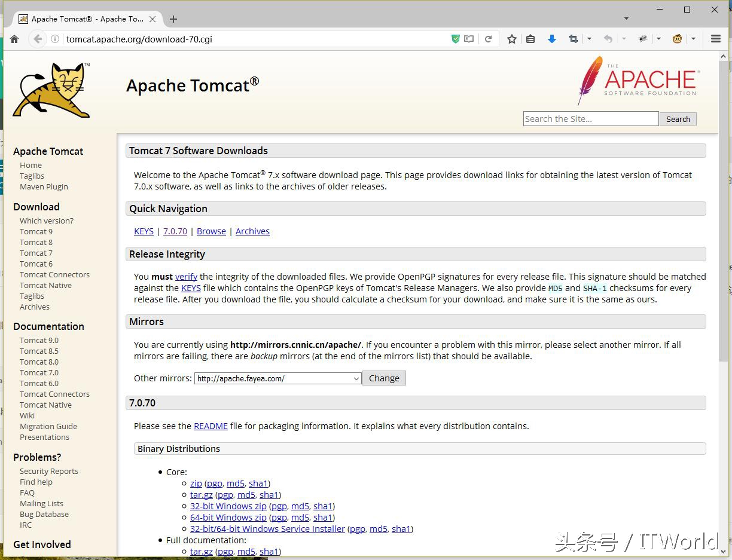Download the 64-bit Windows zip
732x560 pixels.
(228, 518)
